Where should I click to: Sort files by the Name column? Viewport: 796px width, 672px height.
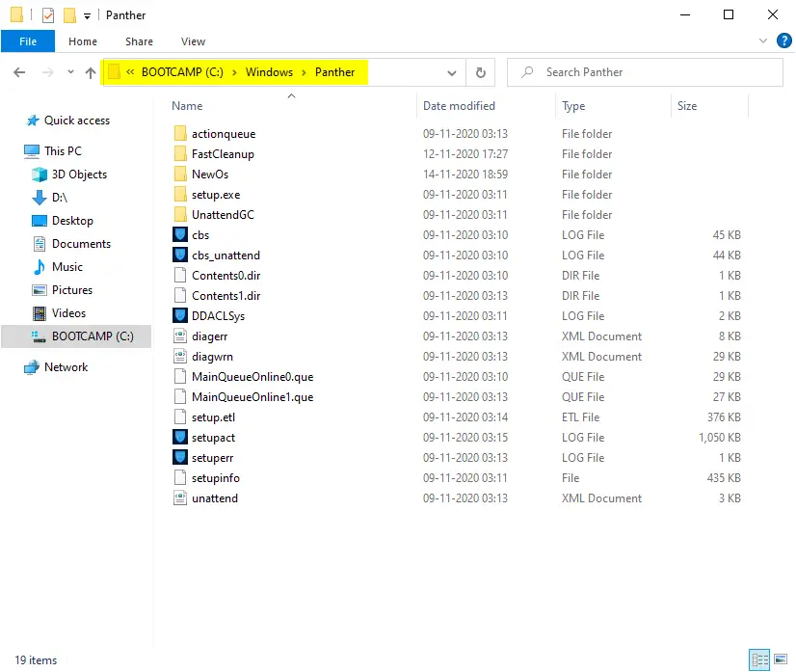[187, 106]
